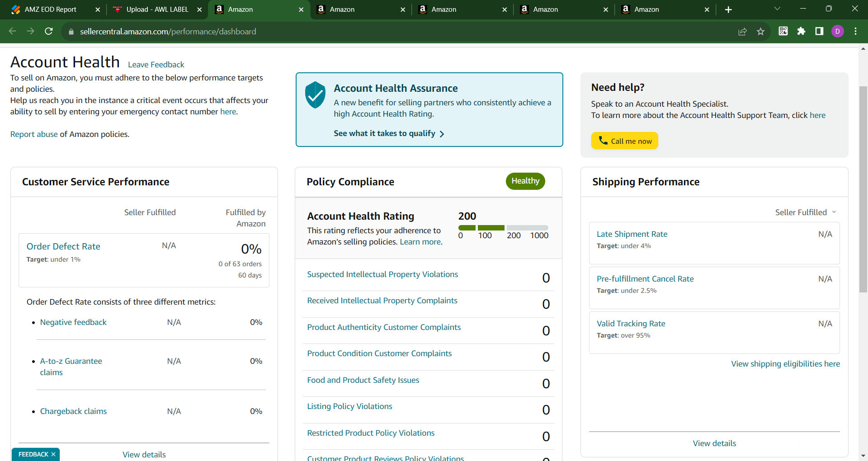Click the page vertical scrollbar thumb
Viewport: 868px width, 461px height.
click(863, 189)
